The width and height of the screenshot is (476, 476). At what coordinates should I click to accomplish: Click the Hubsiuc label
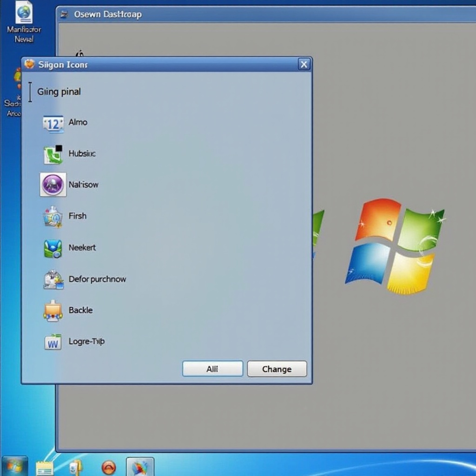click(82, 153)
